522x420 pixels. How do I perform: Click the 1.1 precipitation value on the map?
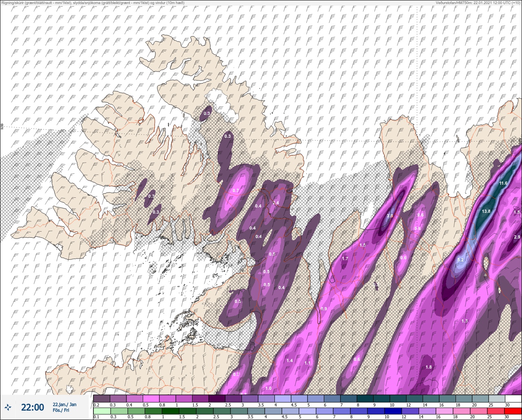[x=307, y=363]
